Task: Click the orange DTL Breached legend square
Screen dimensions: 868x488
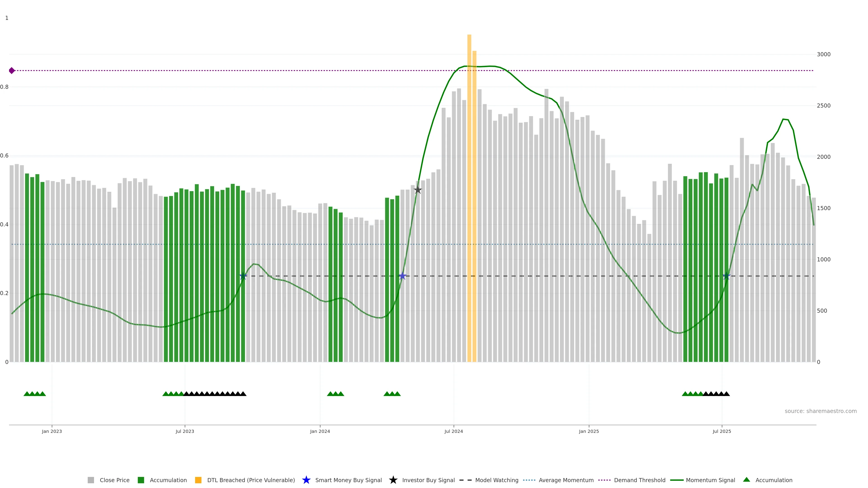Action: pyautogui.click(x=198, y=480)
